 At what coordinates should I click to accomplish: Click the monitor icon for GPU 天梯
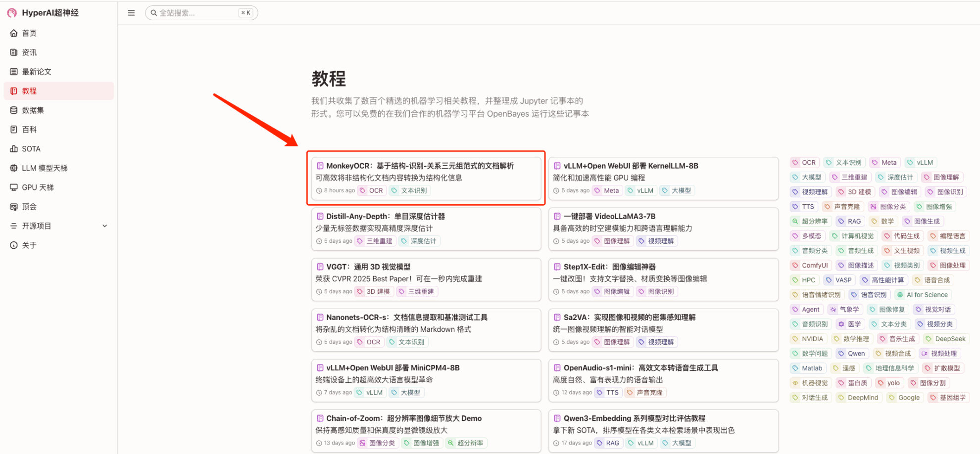[x=14, y=187]
